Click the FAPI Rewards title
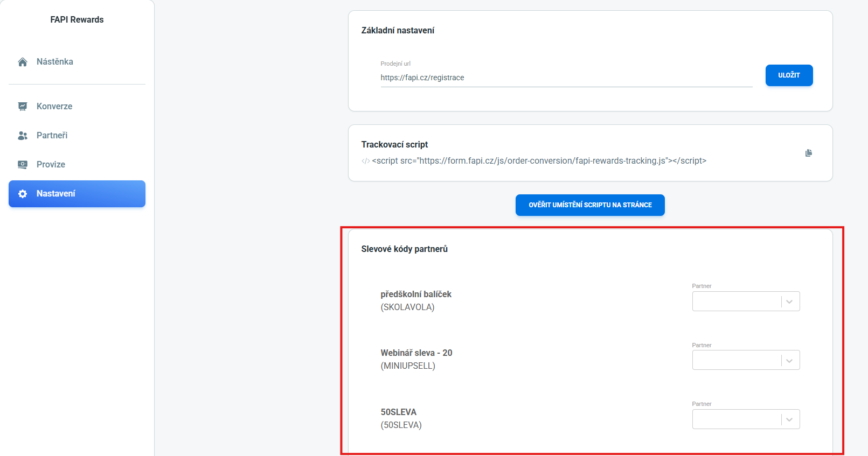The width and height of the screenshot is (868, 456). coord(77,20)
